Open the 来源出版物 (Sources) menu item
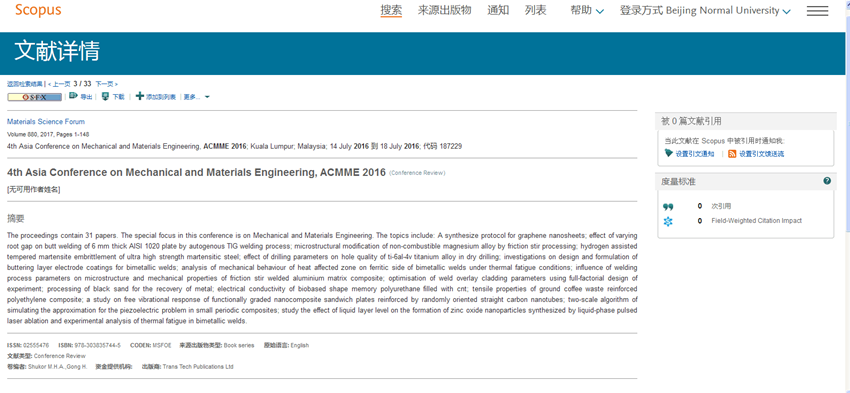The width and height of the screenshot is (850, 393). (x=445, y=10)
